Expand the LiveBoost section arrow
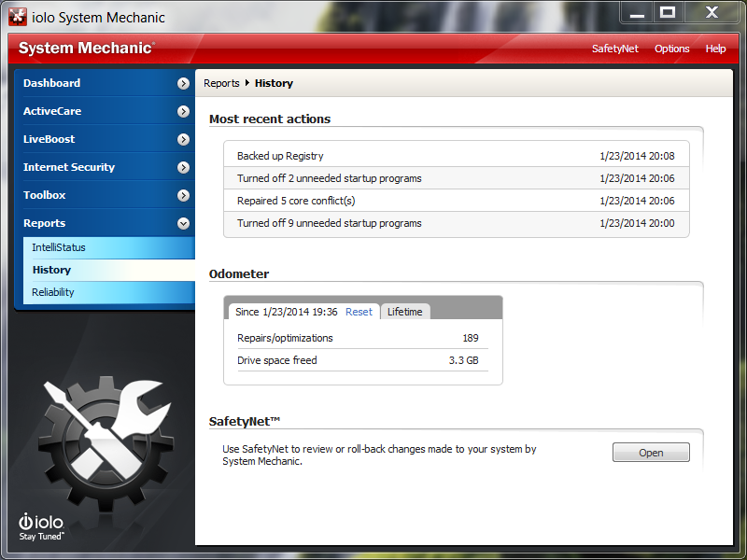This screenshot has height=560, width=747. tap(183, 139)
